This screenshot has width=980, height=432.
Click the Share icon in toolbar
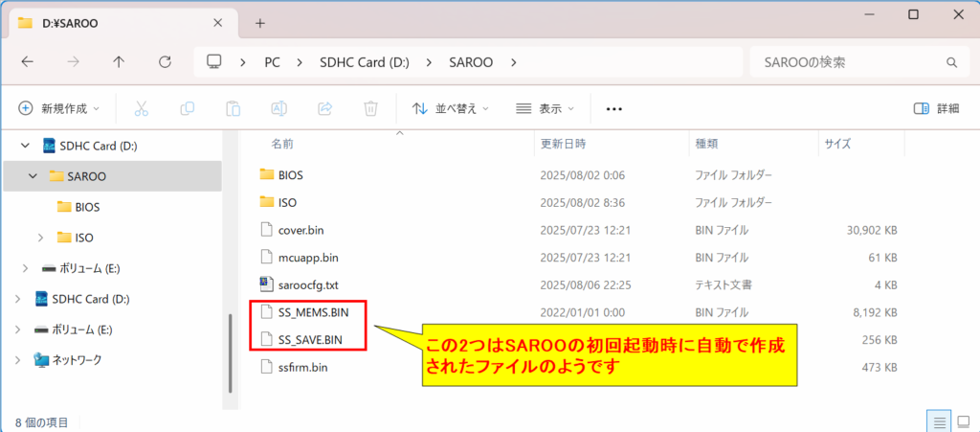tap(324, 108)
